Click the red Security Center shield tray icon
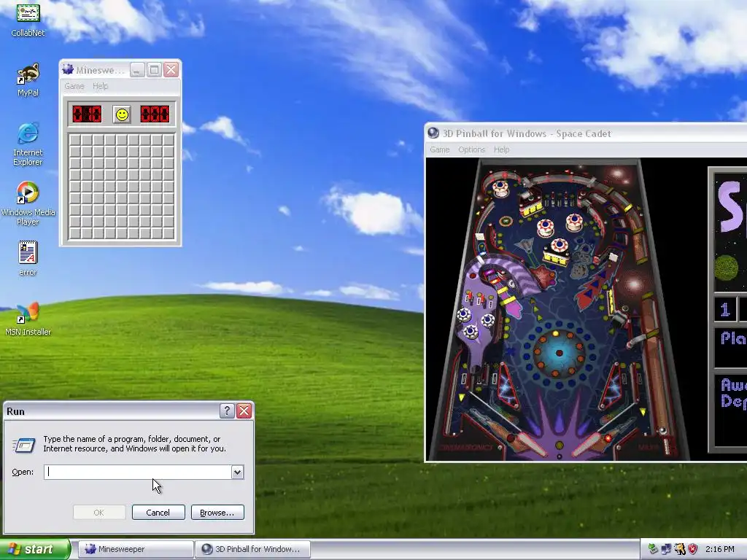747x560 pixels. (x=693, y=549)
